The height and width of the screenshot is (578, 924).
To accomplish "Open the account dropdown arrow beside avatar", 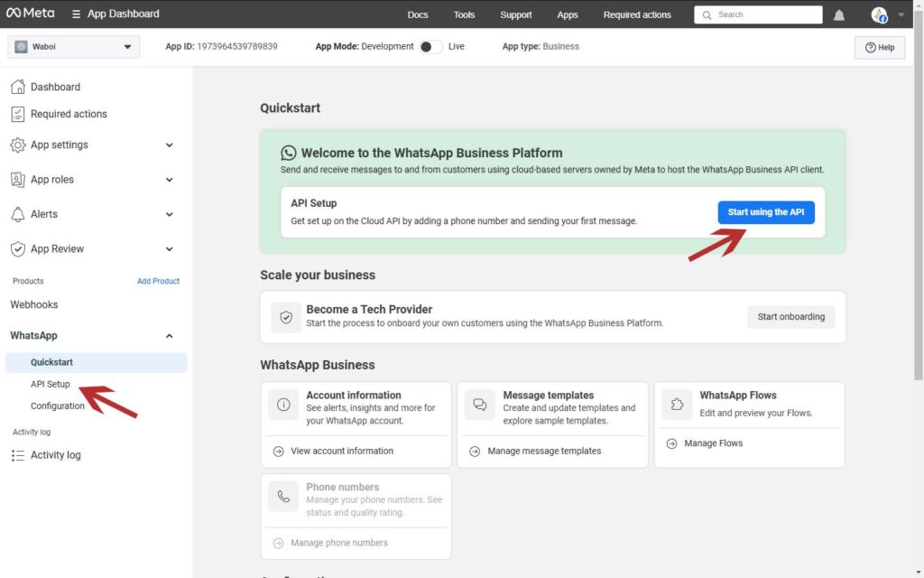I will click(x=901, y=14).
